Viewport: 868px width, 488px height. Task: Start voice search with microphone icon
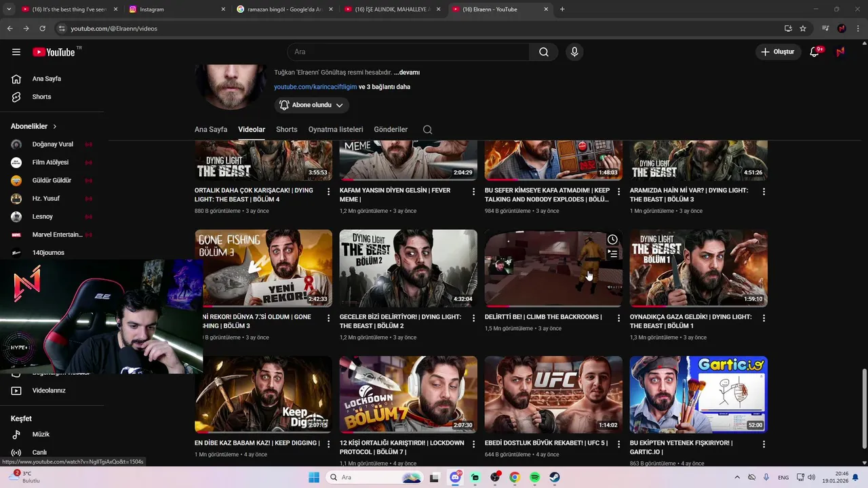click(574, 52)
